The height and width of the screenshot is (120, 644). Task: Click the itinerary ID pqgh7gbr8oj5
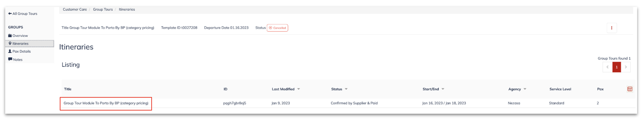click(x=235, y=103)
